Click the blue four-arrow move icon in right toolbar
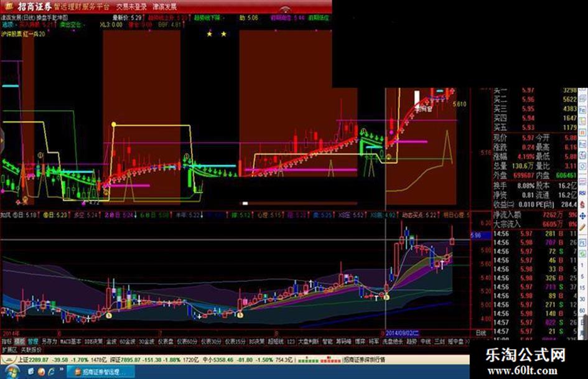This screenshot has width=588, height=379. click(582, 216)
